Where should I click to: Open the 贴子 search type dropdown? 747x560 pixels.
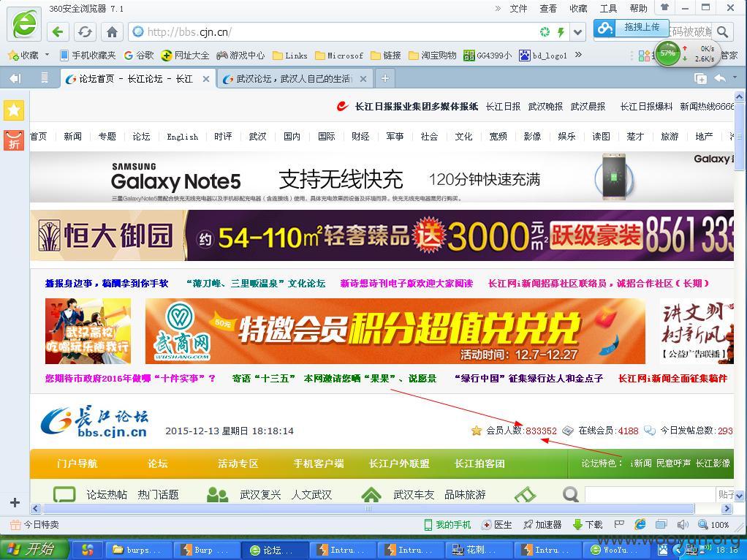pyautogui.click(x=726, y=494)
